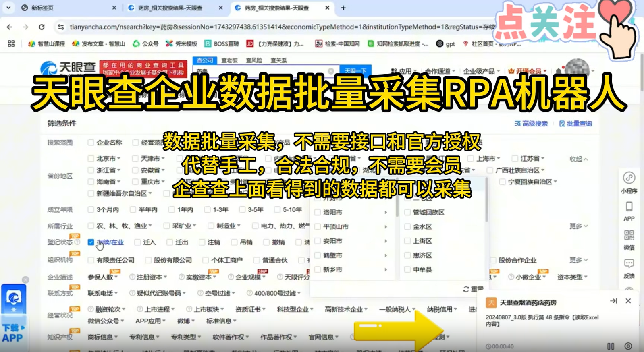Open the 企业级产品 menu
Image resolution: width=644 pixels, height=352 pixels.
(x=481, y=71)
